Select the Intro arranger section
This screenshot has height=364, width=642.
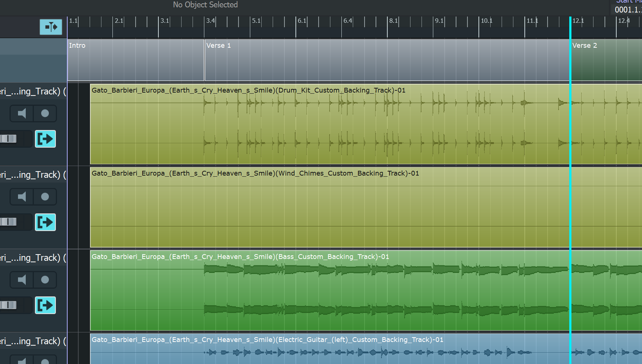point(136,60)
